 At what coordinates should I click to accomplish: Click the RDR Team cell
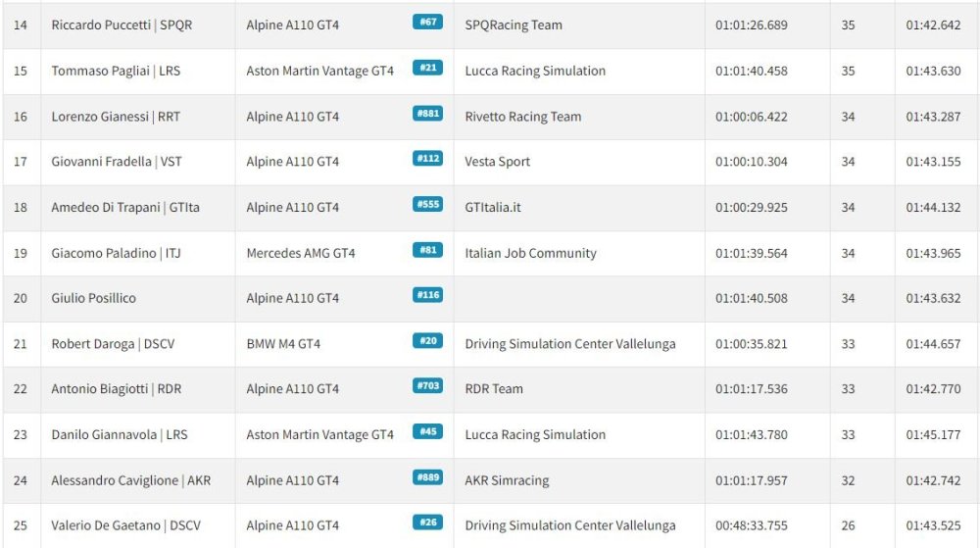point(494,388)
